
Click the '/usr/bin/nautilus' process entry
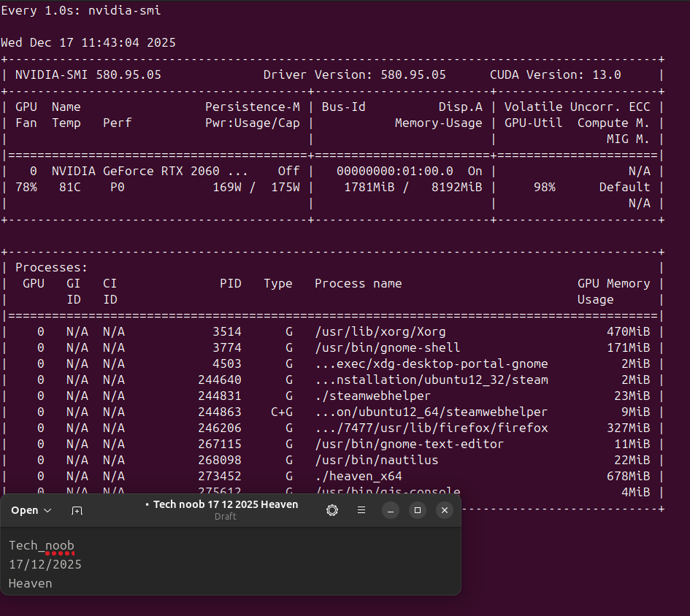click(x=376, y=460)
